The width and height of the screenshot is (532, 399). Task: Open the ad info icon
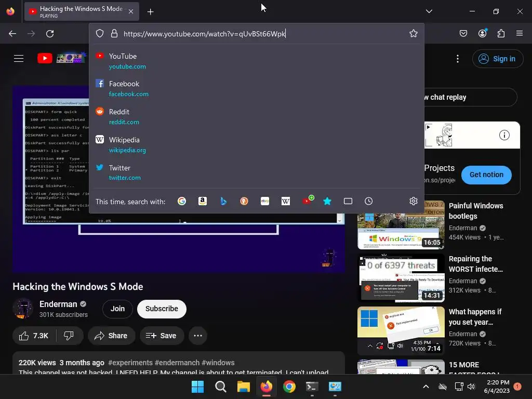(504, 135)
